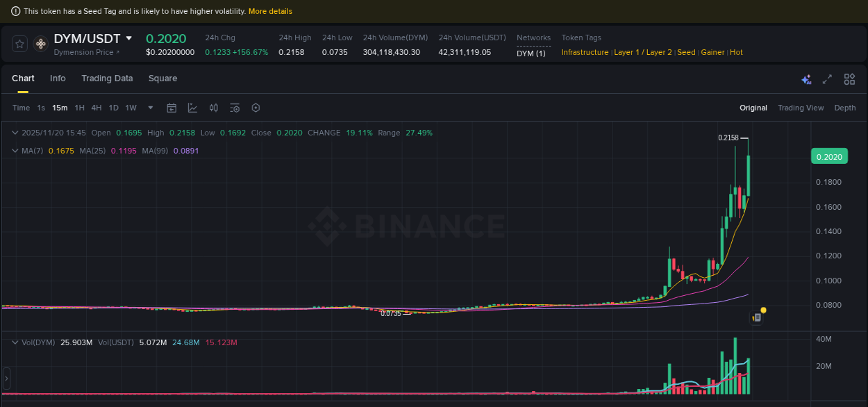This screenshot has width=868, height=407.
Task: Select the 1D timeframe
Action: [x=113, y=108]
